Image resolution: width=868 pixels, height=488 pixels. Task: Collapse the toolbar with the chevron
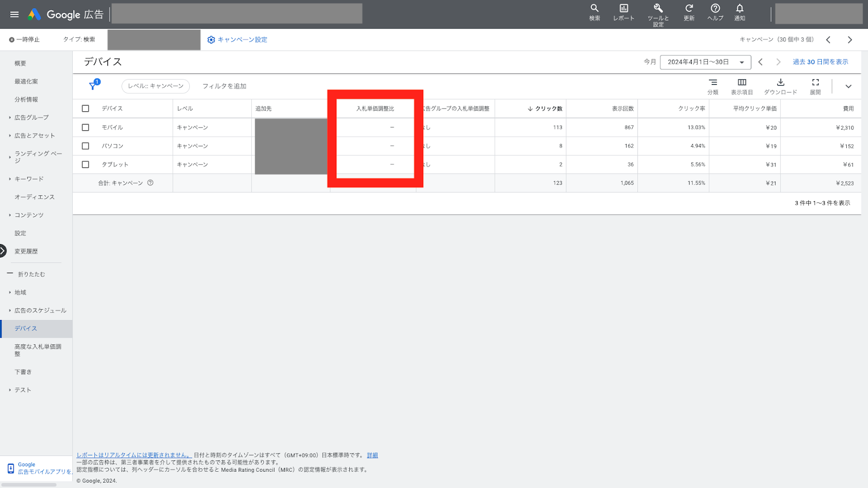[848, 86]
